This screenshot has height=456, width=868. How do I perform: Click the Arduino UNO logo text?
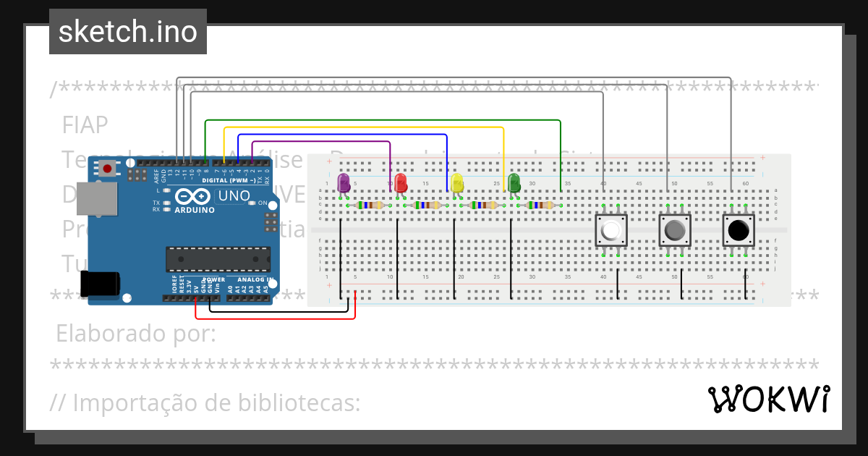[x=234, y=195]
